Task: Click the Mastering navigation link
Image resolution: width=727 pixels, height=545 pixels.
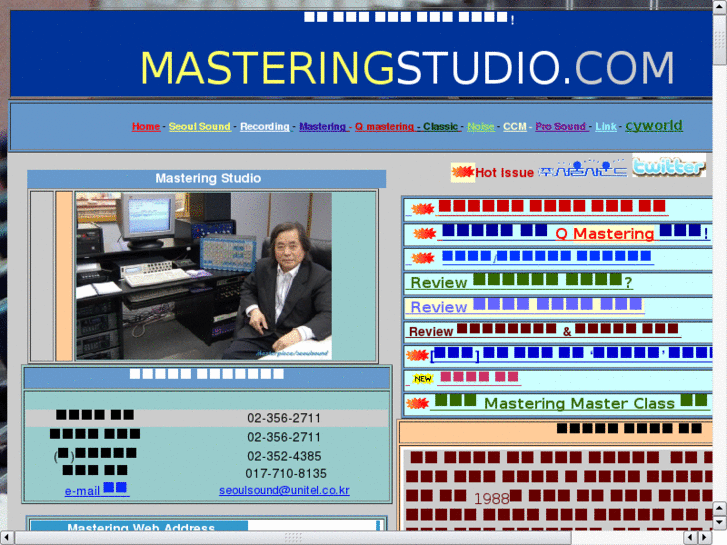Action: point(323,126)
